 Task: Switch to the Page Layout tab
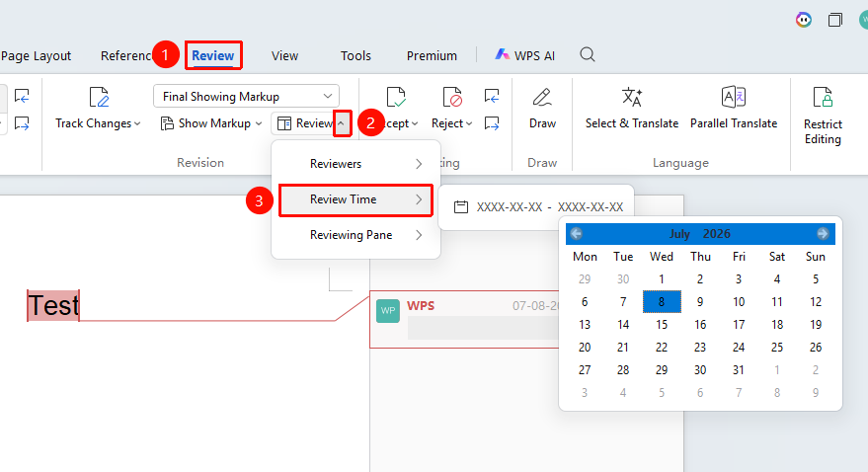pyautogui.click(x=36, y=56)
